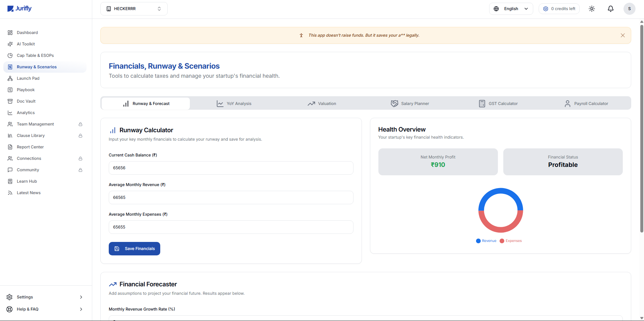
Task: Open the AI Toolkit sparkle icon
Action: click(10, 44)
